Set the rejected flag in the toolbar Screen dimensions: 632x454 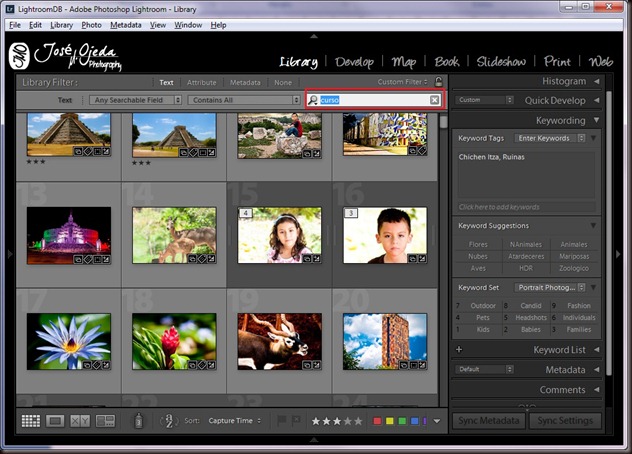pyautogui.click(x=296, y=421)
